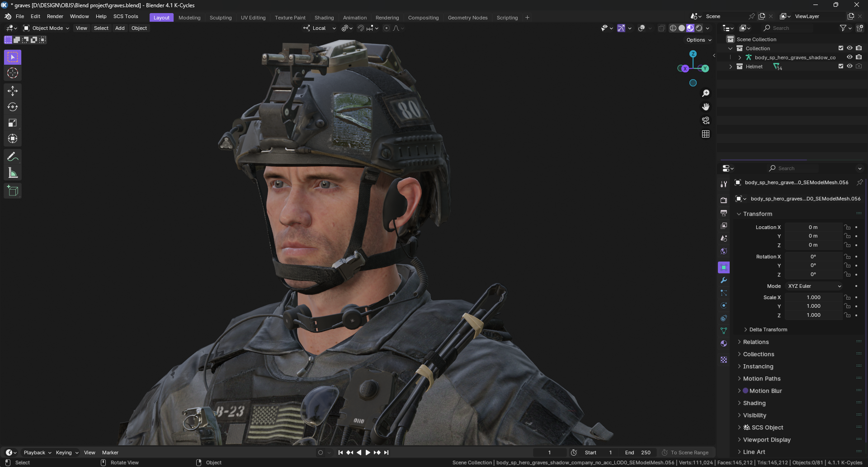Toggle Collection exclude checkbox
This screenshot has width=868, height=467.
[841, 48]
